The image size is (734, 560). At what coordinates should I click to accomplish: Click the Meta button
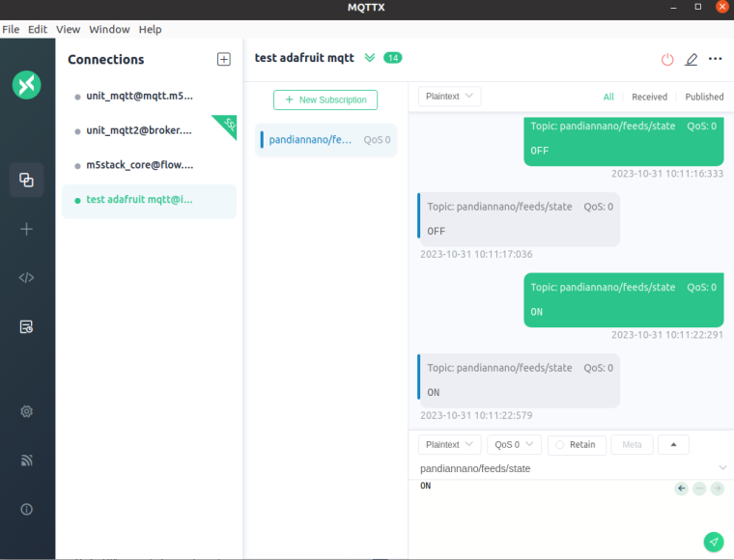click(632, 445)
